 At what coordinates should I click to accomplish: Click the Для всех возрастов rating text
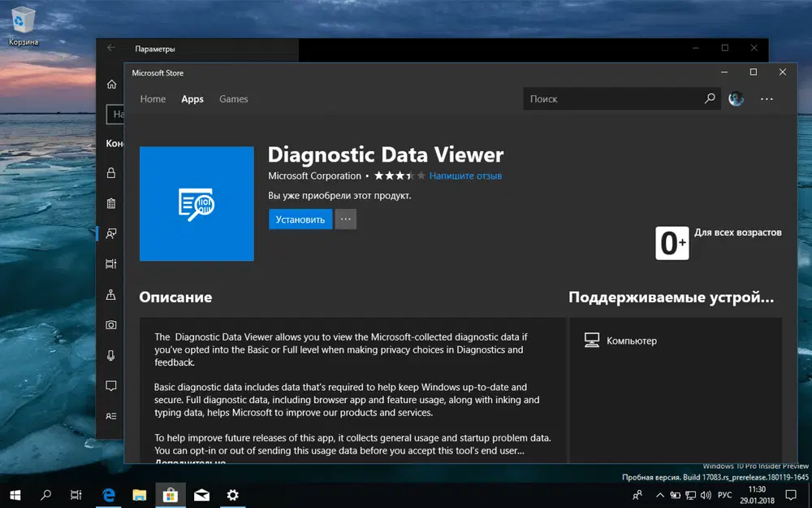(738, 232)
